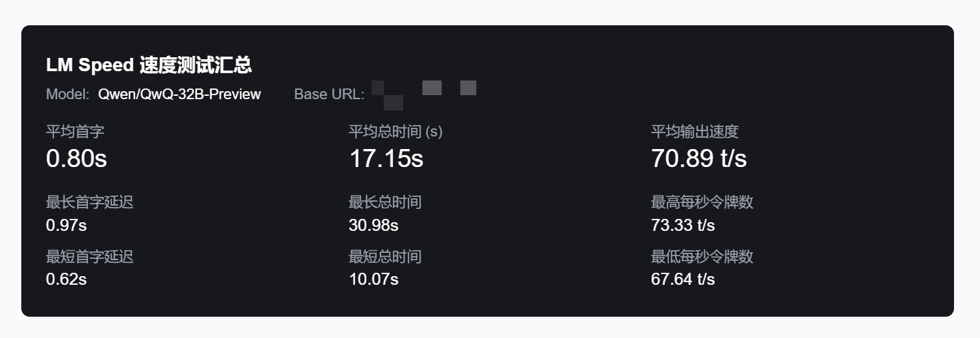
Task: Select the Qwen/QwQ-32B-Preview model name
Action: click(179, 94)
